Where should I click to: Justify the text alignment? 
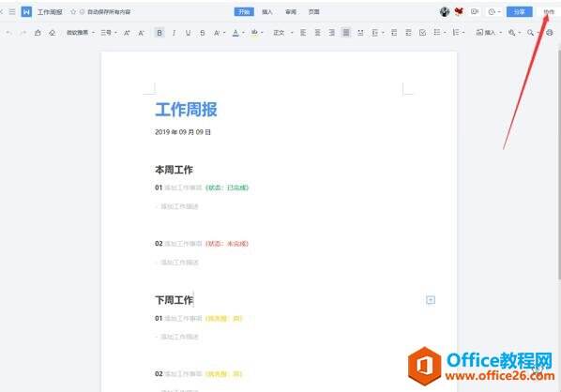[346, 33]
